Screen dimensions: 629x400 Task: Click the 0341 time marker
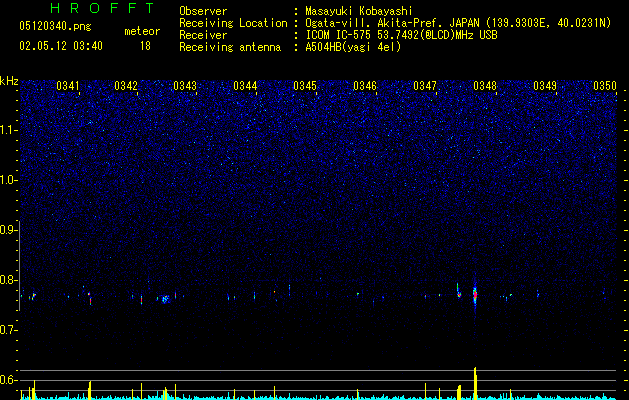click(68, 86)
